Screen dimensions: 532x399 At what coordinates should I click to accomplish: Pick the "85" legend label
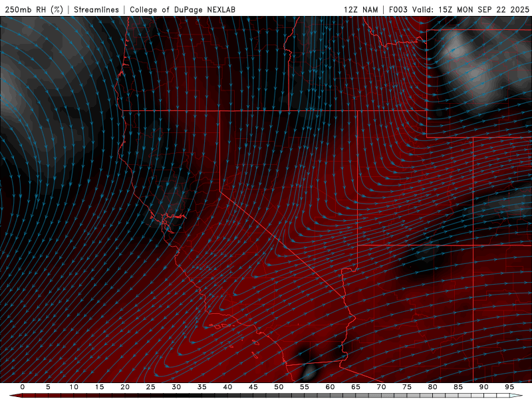[x=458, y=387]
